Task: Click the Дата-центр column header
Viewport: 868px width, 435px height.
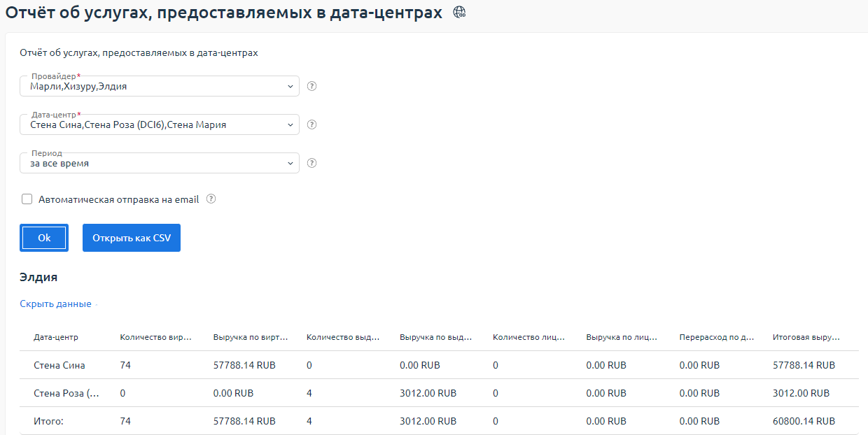Action: coord(56,337)
